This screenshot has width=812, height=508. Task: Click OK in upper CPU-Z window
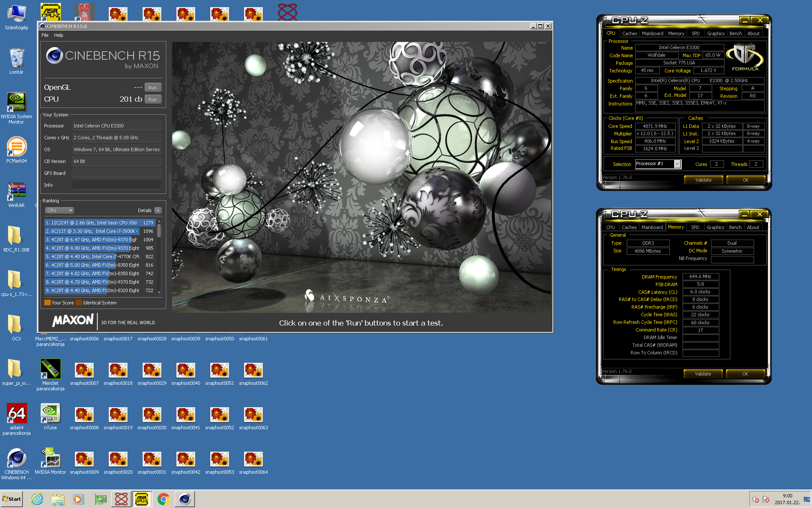pos(746,180)
